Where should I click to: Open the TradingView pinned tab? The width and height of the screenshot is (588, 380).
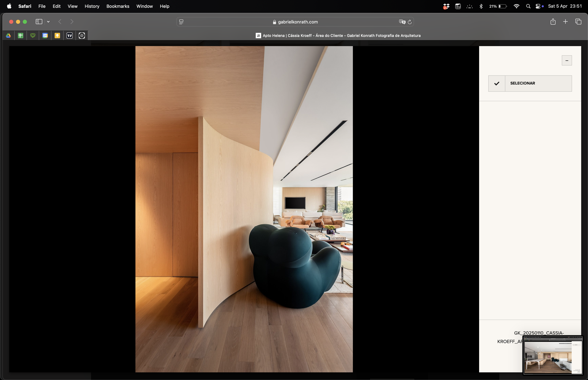tap(70, 36)
